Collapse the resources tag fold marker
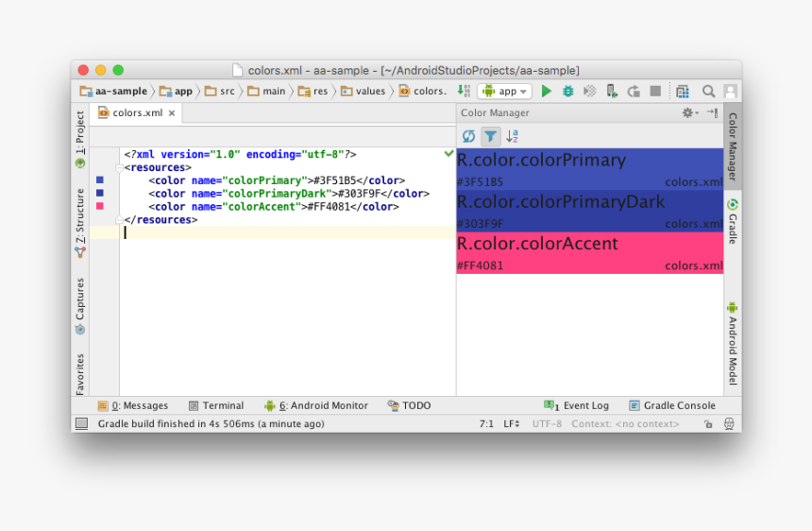Screen dimensions: 812x531 [x=119, y=168]
